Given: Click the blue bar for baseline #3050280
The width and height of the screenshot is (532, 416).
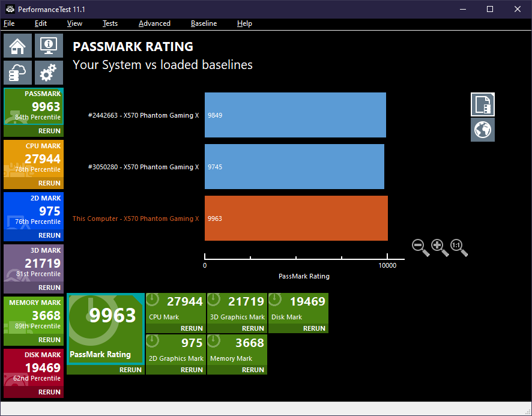Looking at the screenshot, I should 294,167.
